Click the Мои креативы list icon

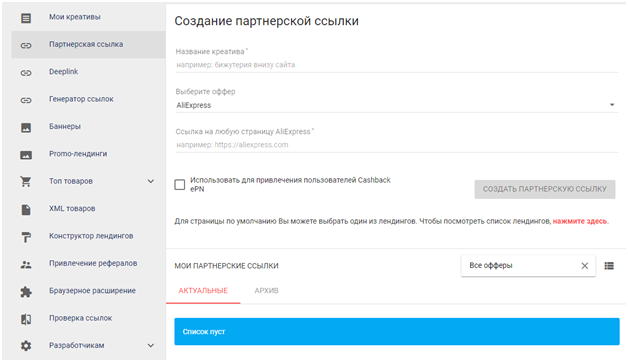tap(26, 18)
